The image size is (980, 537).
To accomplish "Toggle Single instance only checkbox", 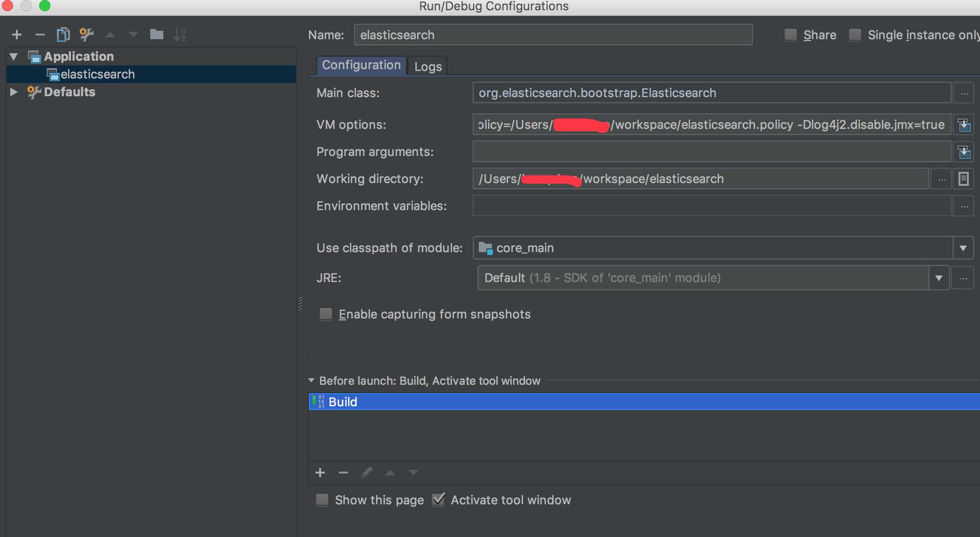I will 855,35.
